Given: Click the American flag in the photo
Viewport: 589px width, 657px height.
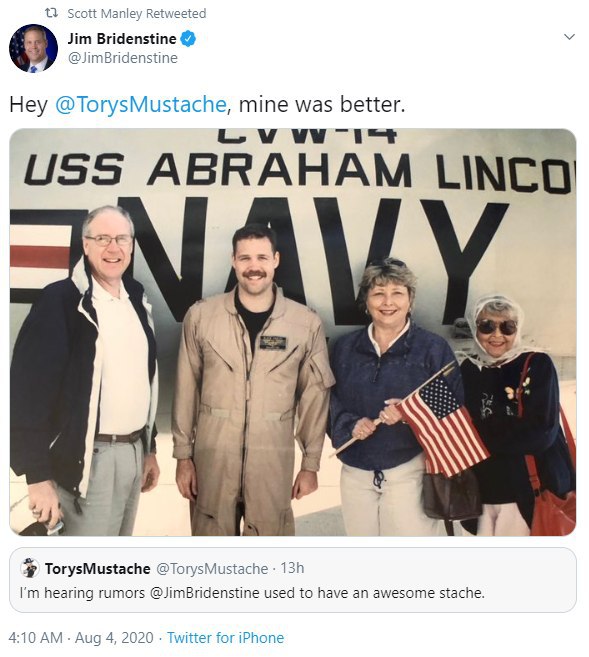Looking at the screenshot, I should [442, 425].
